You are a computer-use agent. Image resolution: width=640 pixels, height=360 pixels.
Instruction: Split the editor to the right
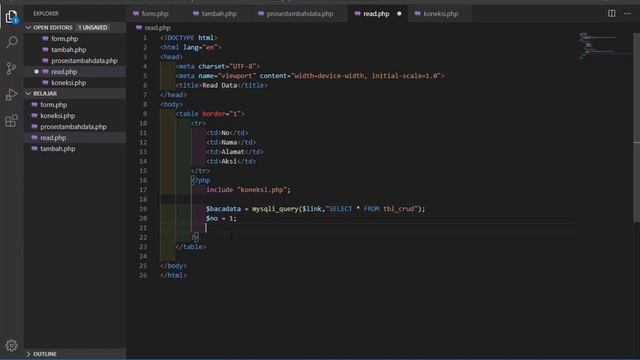(x=611, y=13)
